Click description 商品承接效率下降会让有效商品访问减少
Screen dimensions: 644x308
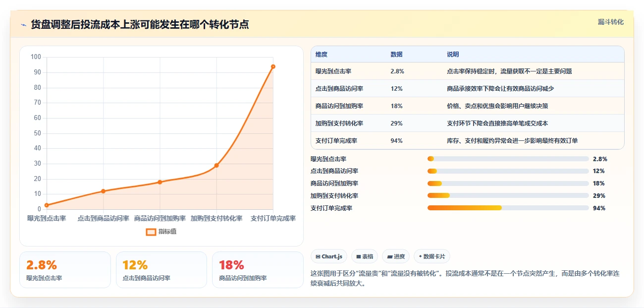coord(500,89)
